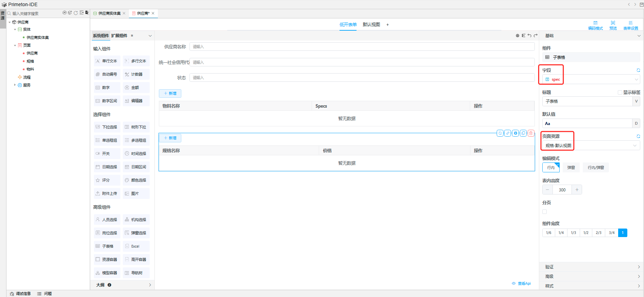Viewport: 644px width, 297px height.
Task: Click the copy icon on sub-table toolbar
Action: [524, 133]
